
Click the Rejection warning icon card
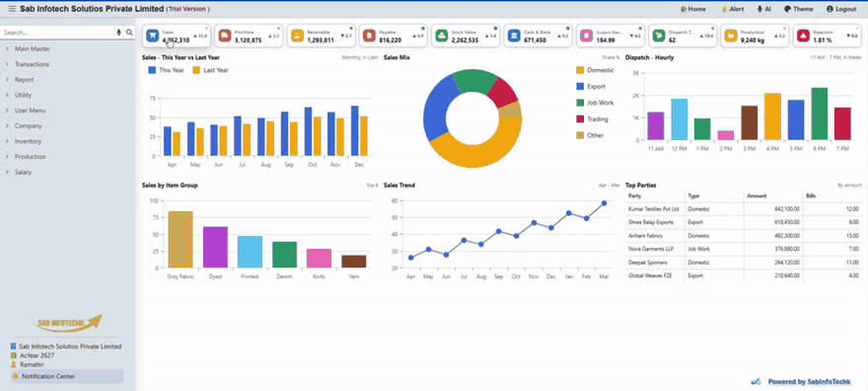coord(804,36)
